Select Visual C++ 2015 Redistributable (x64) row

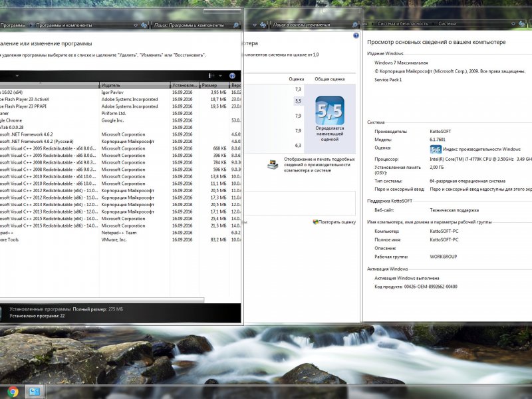tap(120, 219)
